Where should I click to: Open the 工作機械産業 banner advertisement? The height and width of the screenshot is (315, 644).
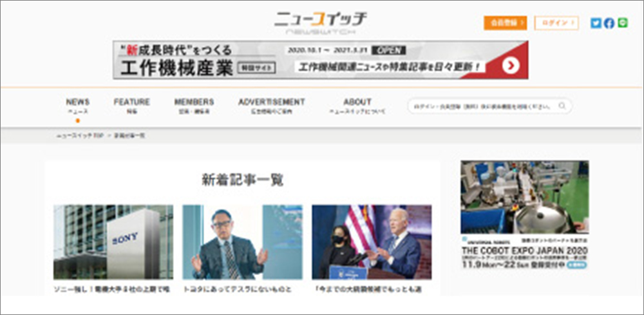tap(321, 60)
